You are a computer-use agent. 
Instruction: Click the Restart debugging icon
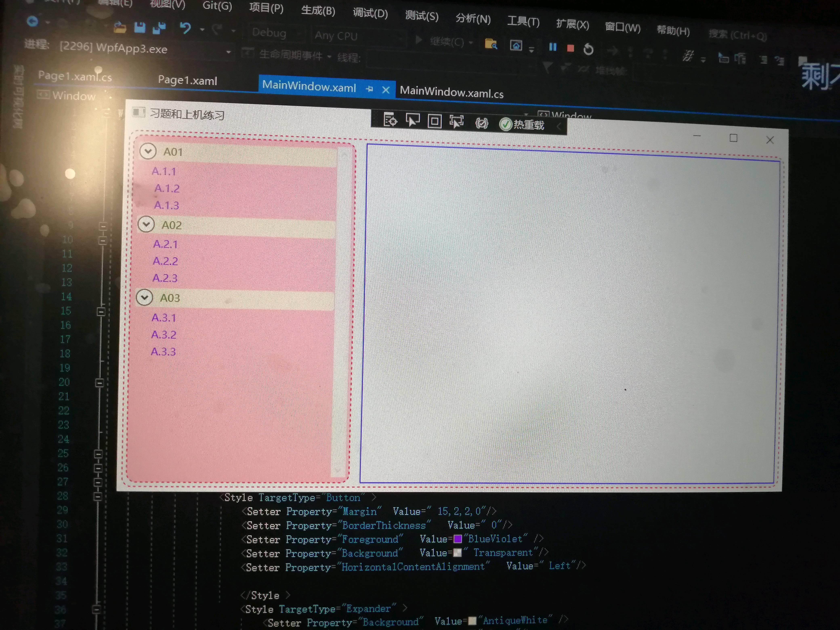588,49
